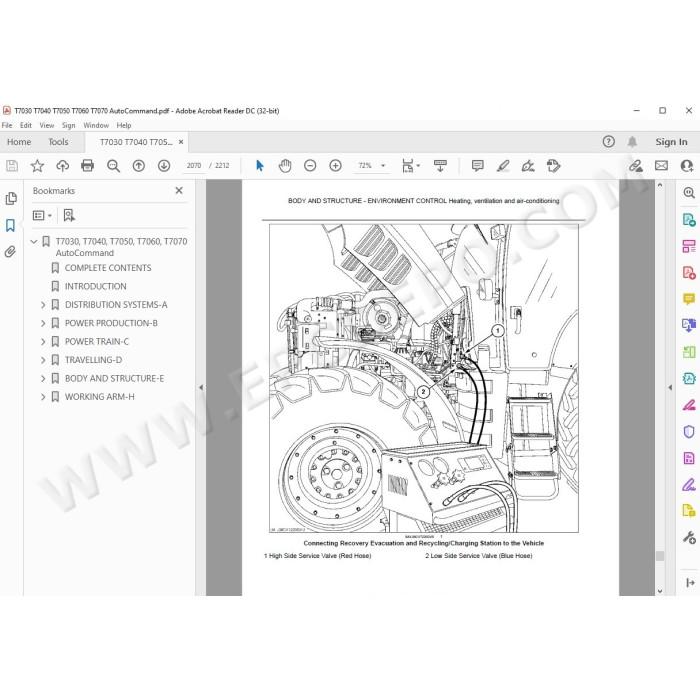Share a link to the file
Screen dimensions: 700x700
coord(636,166)
